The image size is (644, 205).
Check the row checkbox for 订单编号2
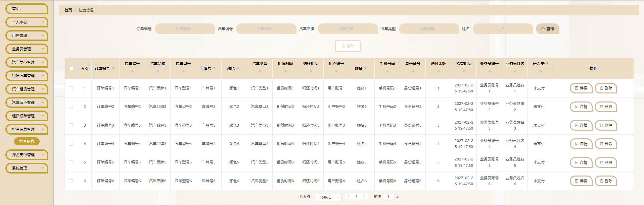click(x=71, y=107)
